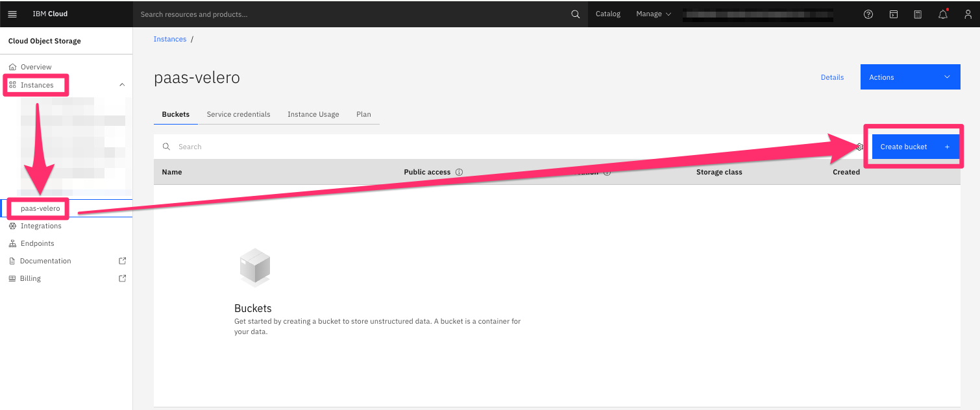Click the Instances breadcrumb link
Viewport: 980px width, 410px height.
click(170, 39)
